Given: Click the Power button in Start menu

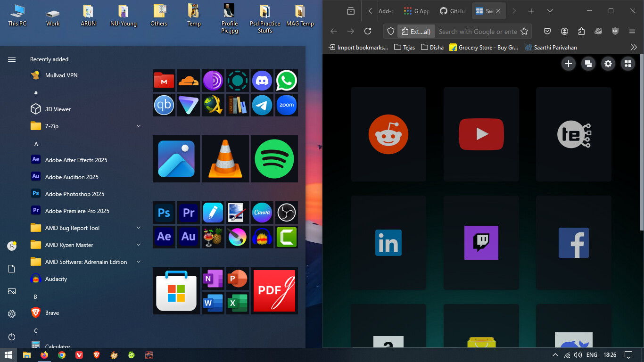Looking at the screenshot, I should 12,337.
